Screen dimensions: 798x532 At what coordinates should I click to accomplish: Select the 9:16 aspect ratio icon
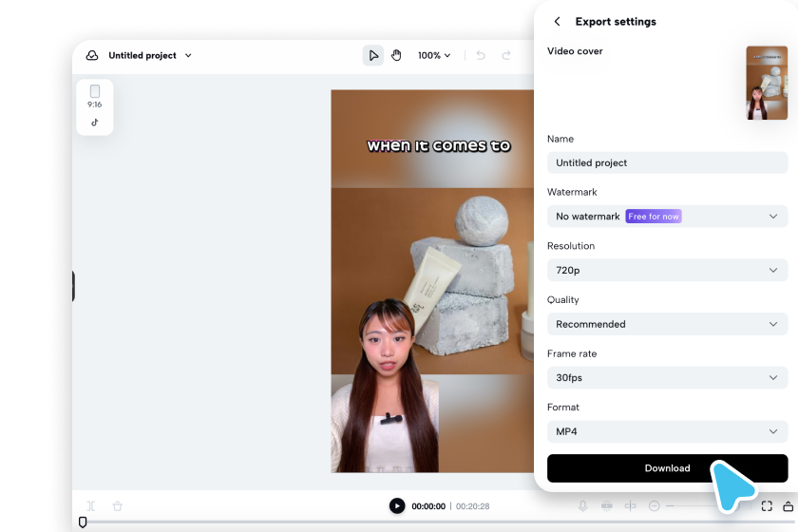95,97
